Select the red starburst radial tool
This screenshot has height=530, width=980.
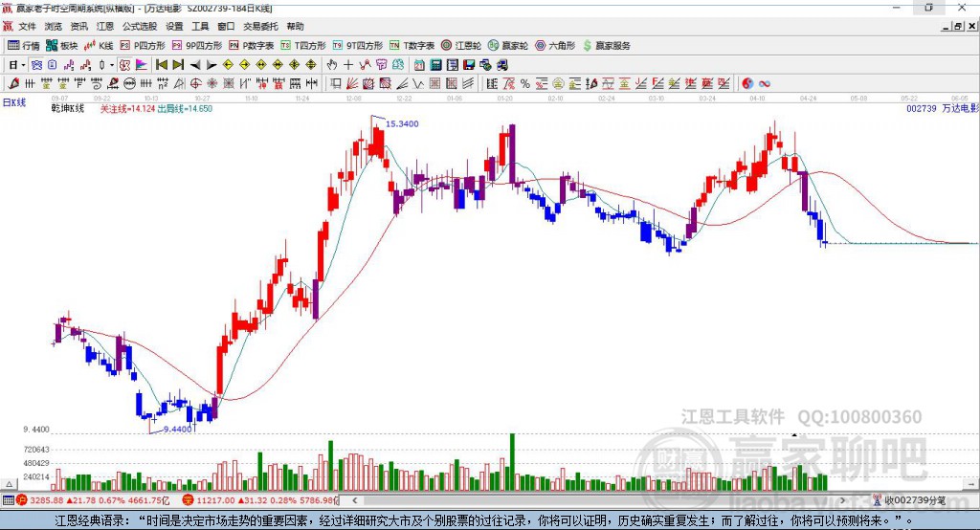click(212, 84)
